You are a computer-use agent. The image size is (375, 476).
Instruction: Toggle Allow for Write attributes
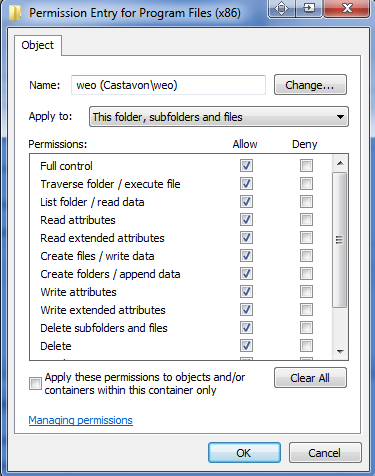click(246, 292)
